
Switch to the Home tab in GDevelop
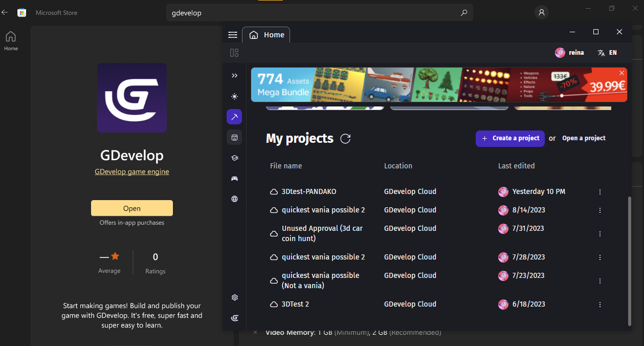(266, 35)
